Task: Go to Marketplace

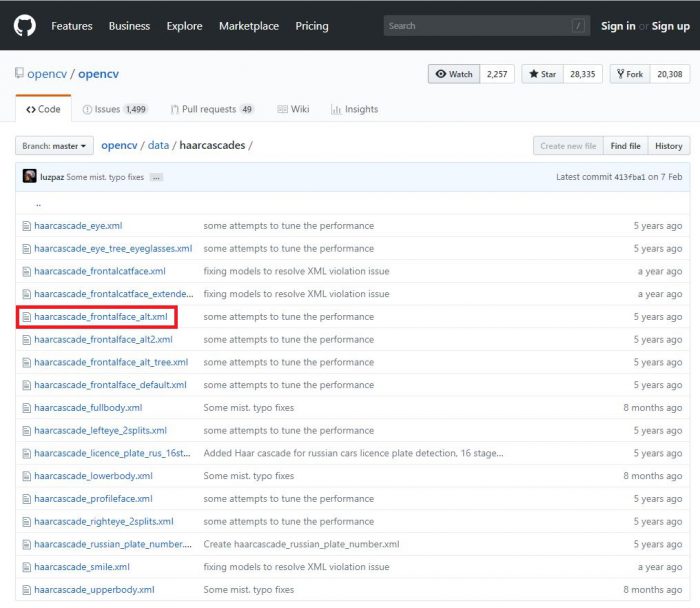Action: (249, 26)
